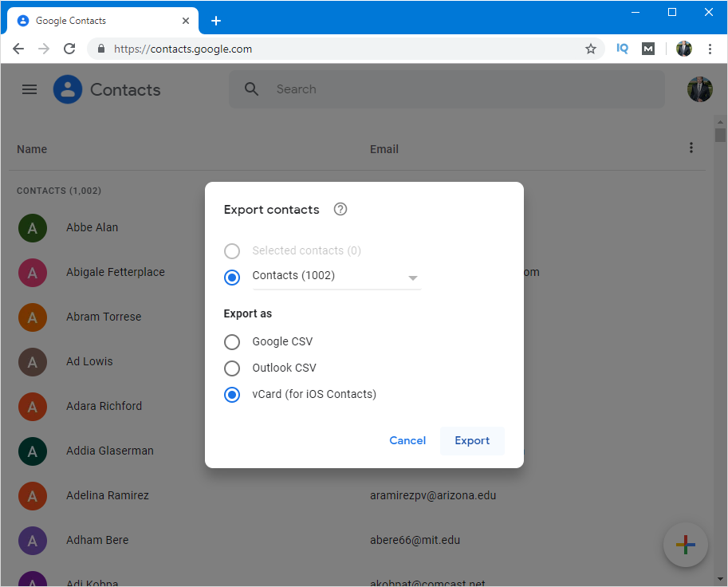The image size is (728, 587).
Task: Cancel the export dialog
Action: pyautogui.click(x=407, y=441)
